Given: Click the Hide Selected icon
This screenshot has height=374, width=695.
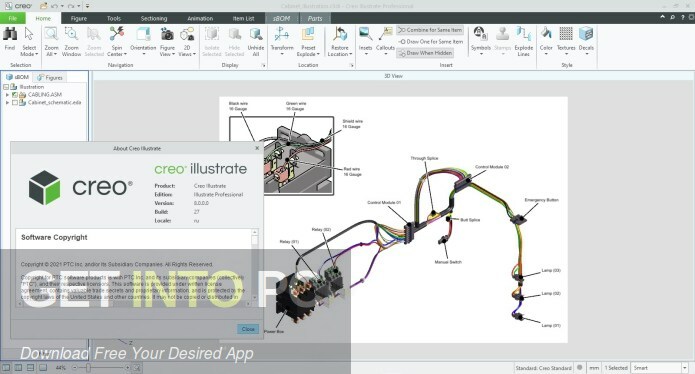Looking at the screenshot, I should click(234, 35).
